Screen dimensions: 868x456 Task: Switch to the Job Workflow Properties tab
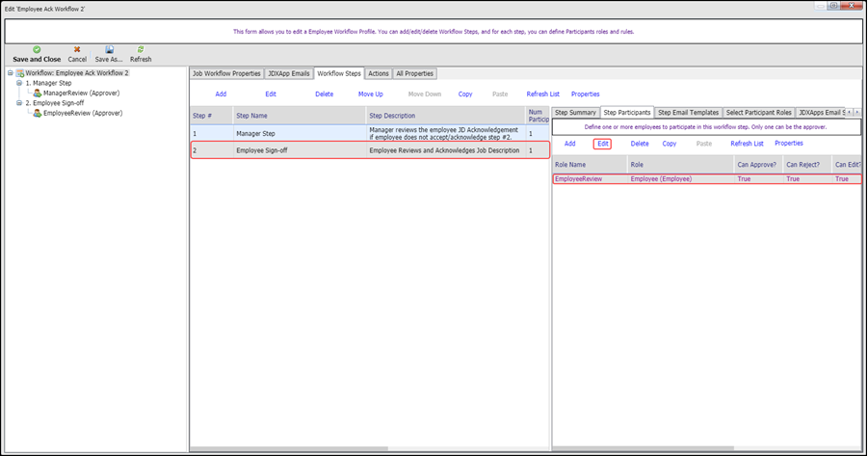(x=226, y=73)
